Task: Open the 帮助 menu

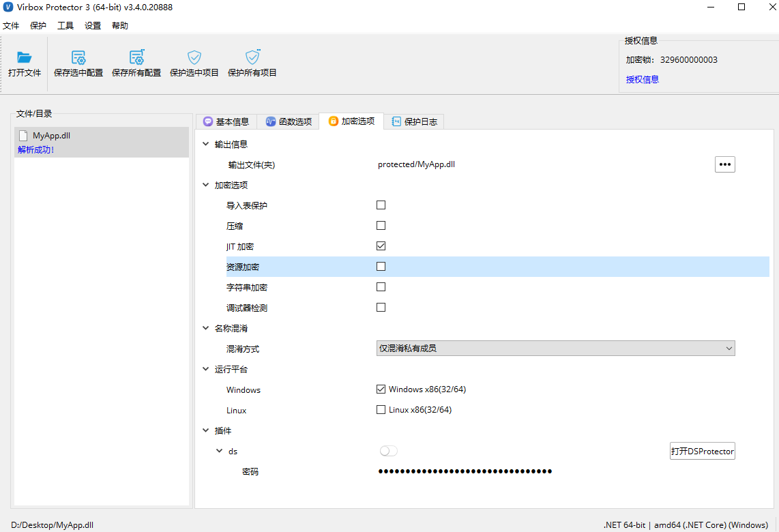Action: [x=120, y=26]
